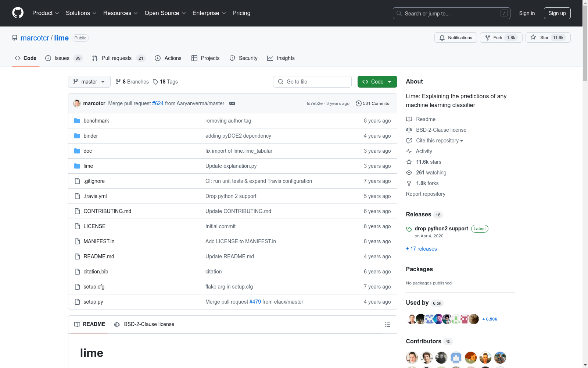Open 'Drop python 2 support' commit message
Viewport: 588px width, 368px height.
click(x=231, y=196)
